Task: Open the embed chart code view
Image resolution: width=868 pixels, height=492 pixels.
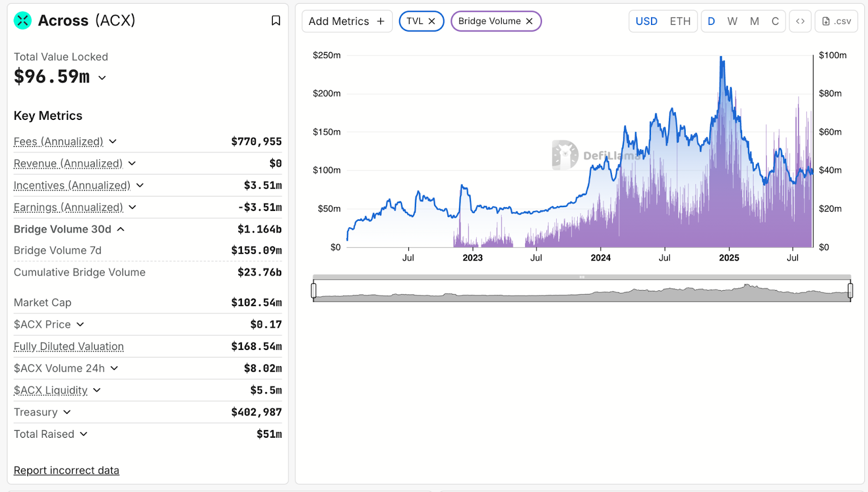Action: (800, 21)
